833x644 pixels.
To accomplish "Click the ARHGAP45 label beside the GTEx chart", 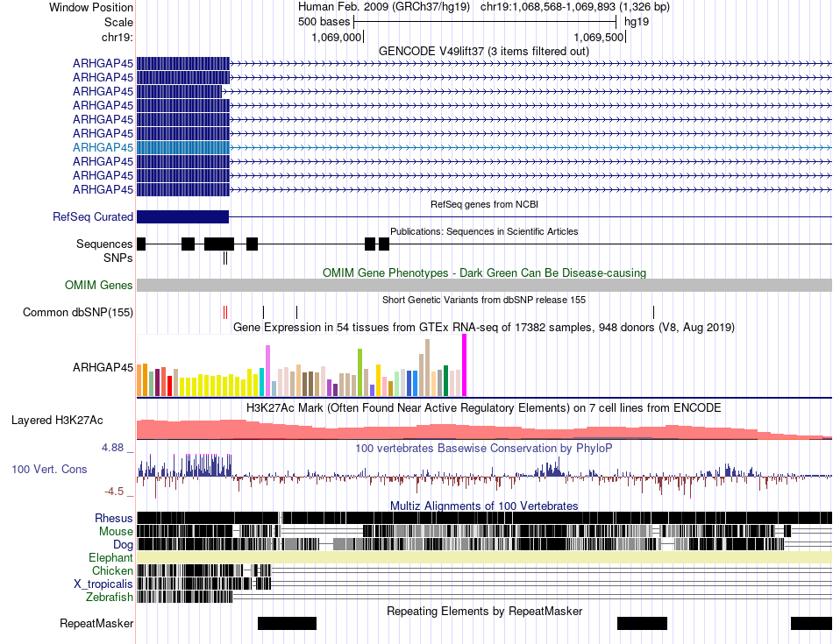I will 103,367.
